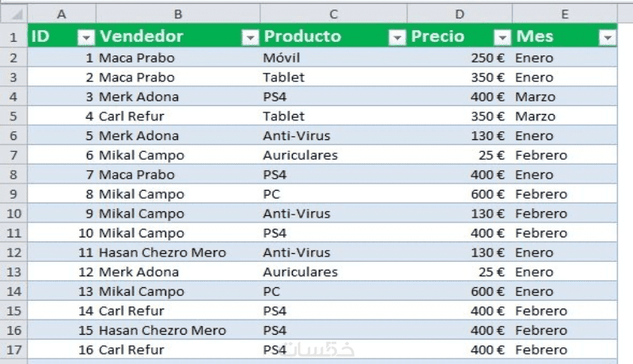Select the Marzo cell in row 4
Viewport: 633px width, 364px height.
pyautogui.click(x=535, y=97)
